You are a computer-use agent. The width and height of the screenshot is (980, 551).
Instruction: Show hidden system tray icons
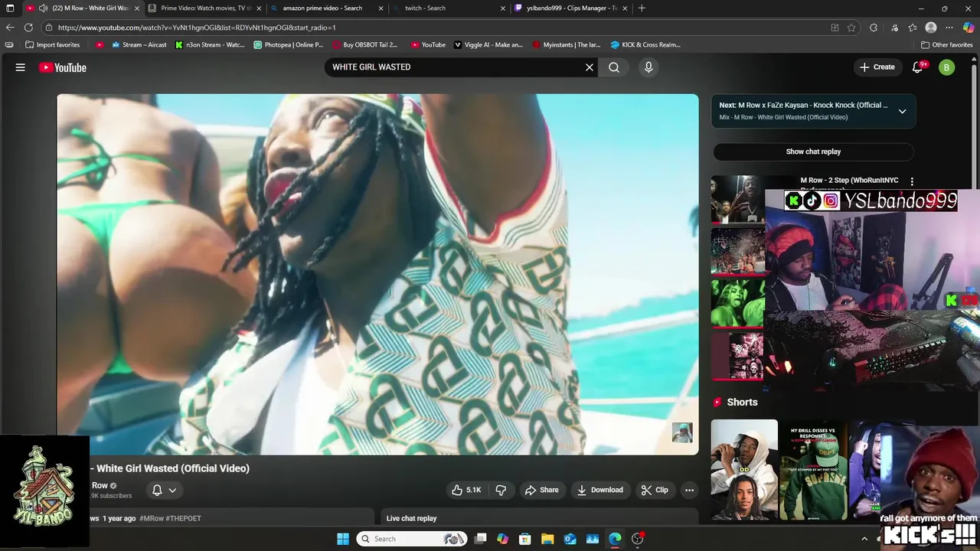point(864,539)
